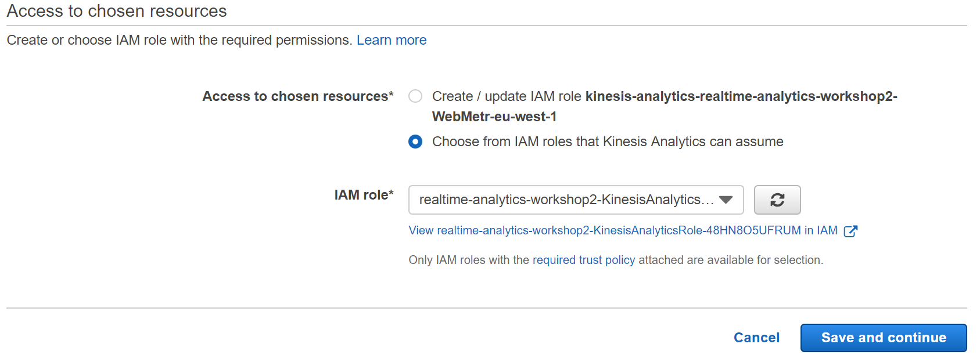The image size is (980, 362).
Task: Select Choose from IAM roles radio button
Action: pyautogui.click(x=415, y=142)
